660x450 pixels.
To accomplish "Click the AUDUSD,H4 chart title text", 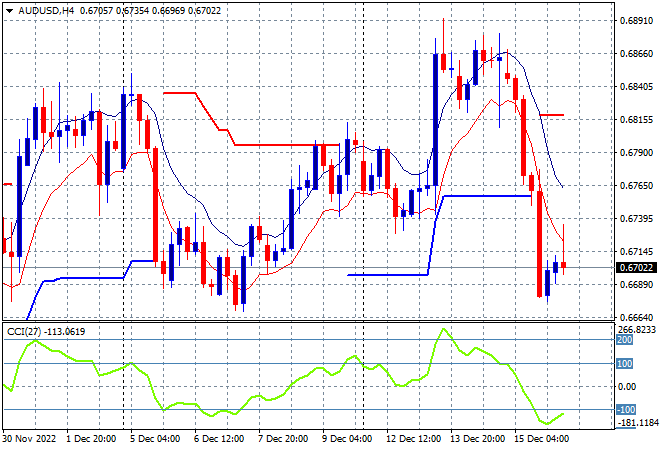I will click(x=46, y=11).
